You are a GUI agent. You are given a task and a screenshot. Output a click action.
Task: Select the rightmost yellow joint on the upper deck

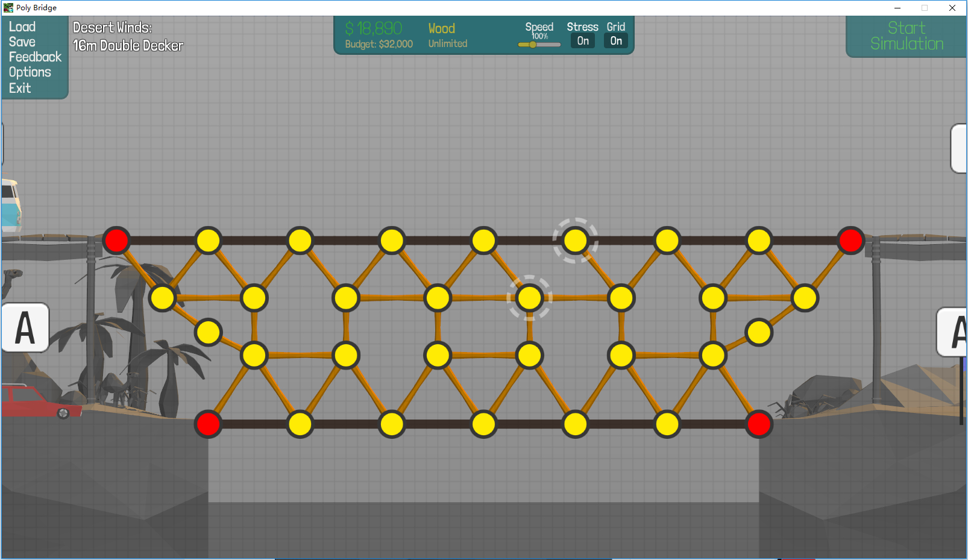[759, 241]
